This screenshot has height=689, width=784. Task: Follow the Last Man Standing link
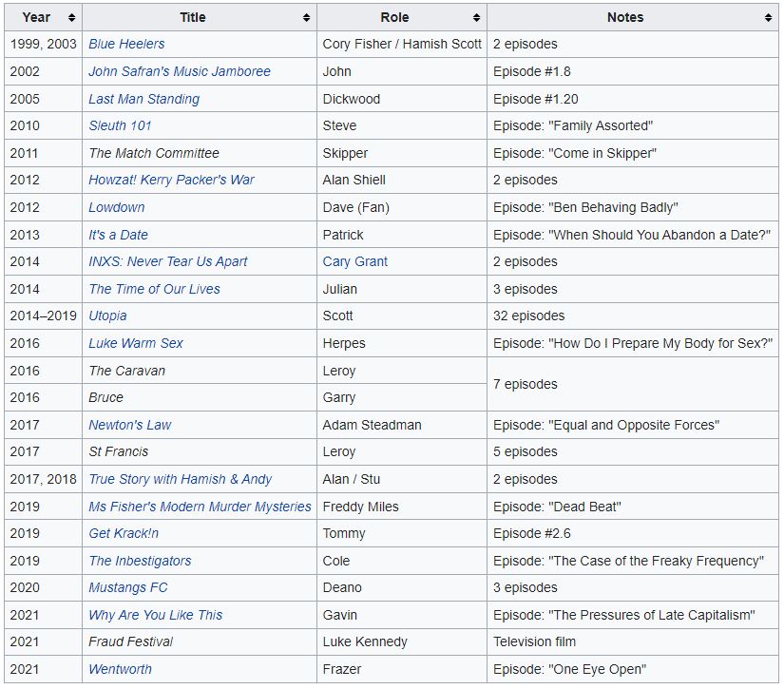[x=144, y=99]
